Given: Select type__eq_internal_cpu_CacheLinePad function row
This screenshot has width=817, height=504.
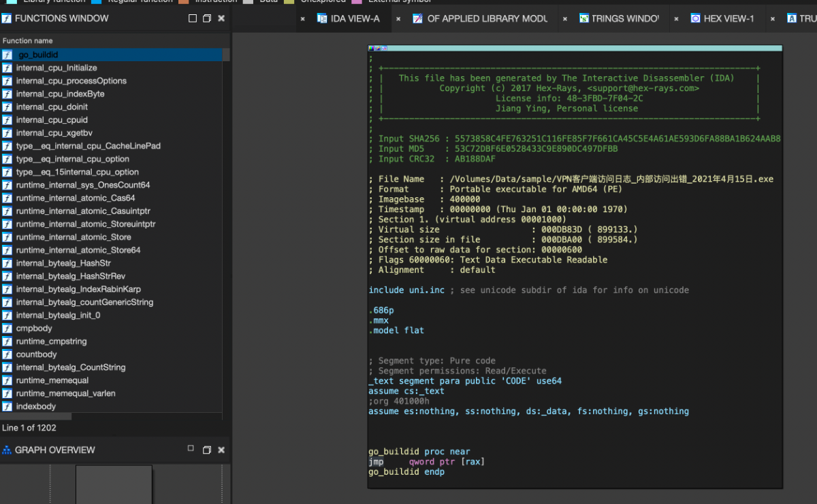Looking at the screenshot, I should tap(111, 146).
